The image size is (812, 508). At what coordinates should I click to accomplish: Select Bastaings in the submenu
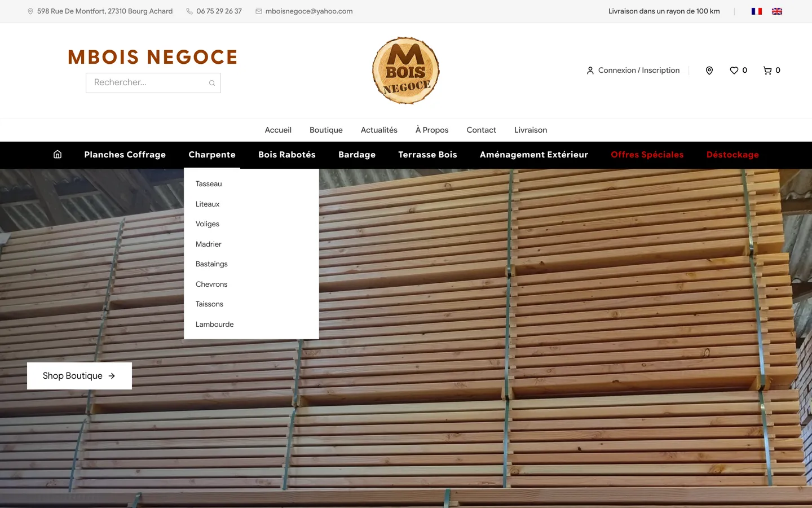[211, 264]
